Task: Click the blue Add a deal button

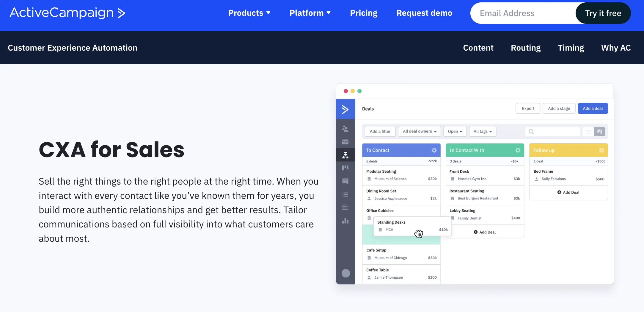Action: [593, 108]
